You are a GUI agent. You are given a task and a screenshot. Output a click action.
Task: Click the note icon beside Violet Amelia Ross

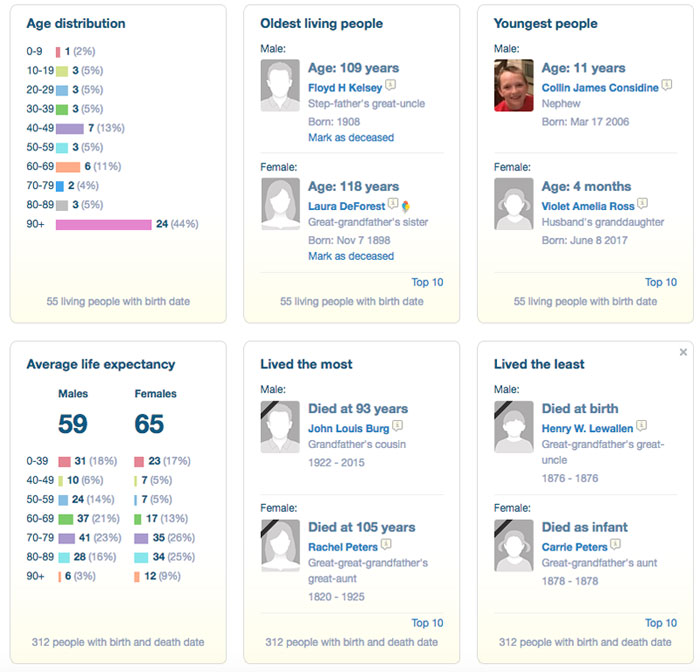click(642, 203)
